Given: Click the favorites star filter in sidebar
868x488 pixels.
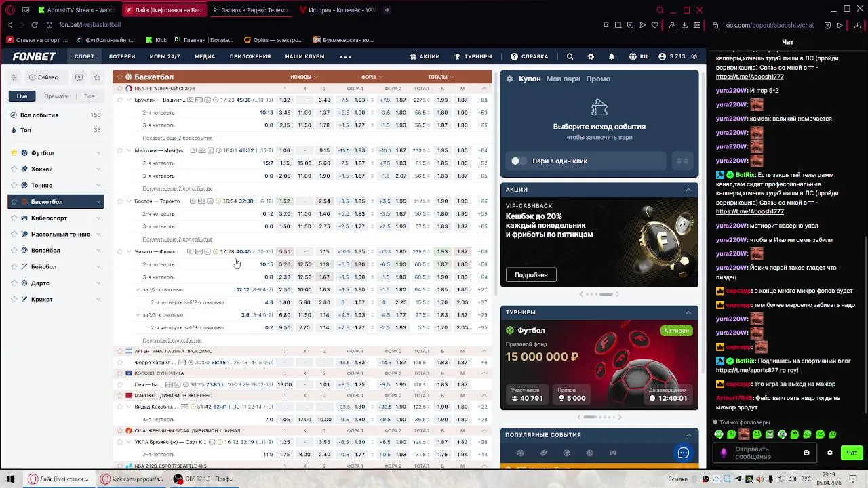Looking at the screenshot, I should point(97,77).
